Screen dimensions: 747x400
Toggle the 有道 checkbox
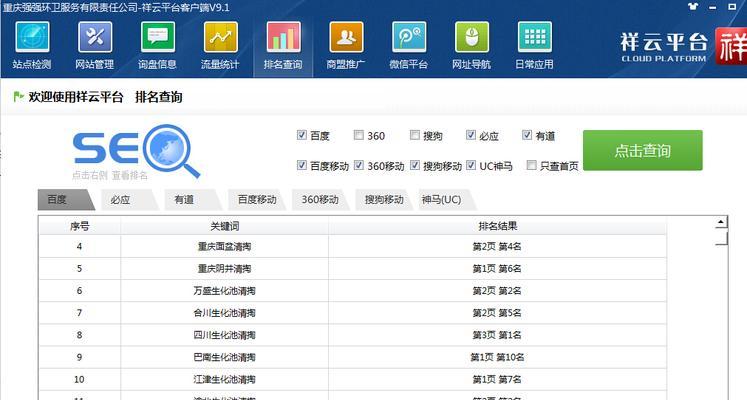pyautogui.click(x=527, y=135)
